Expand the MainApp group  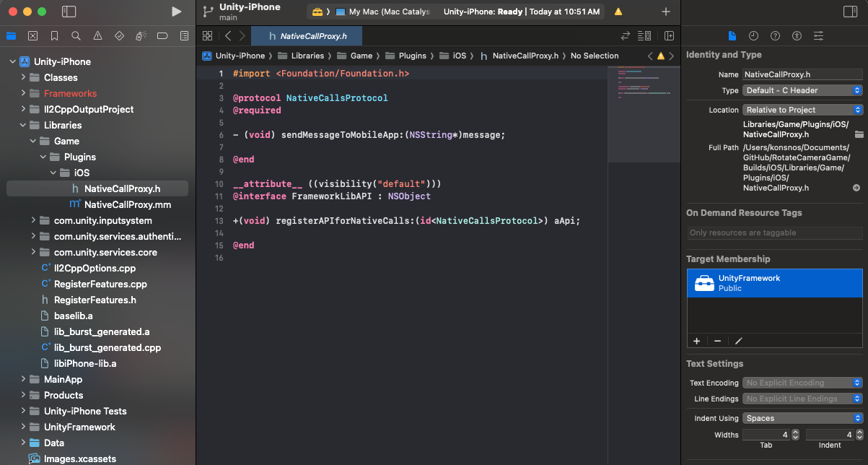coord(23,379)
